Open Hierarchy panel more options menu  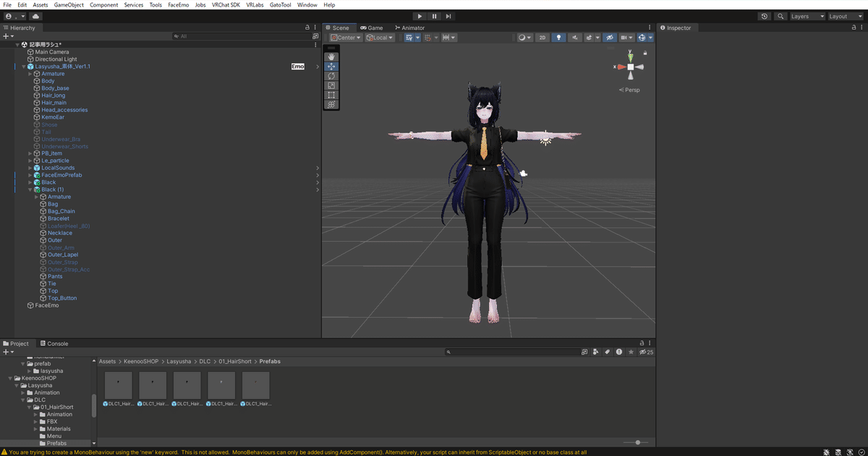pos(315,28)
